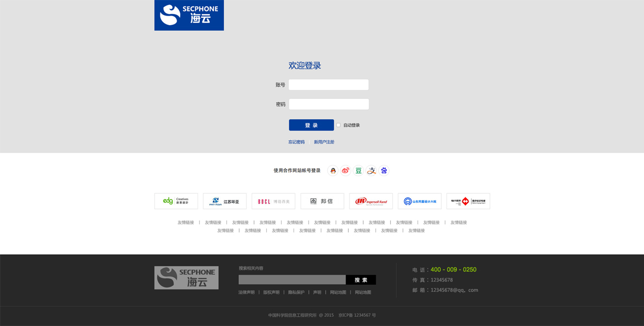Sign in with the Weibo icon
This screenshot has height=326, width=644.
click(346, 171)
